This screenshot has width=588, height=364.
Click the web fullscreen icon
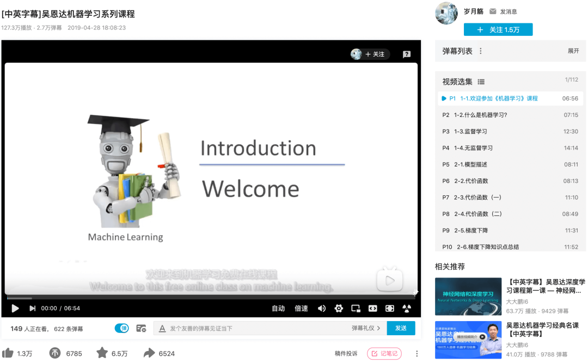pyautogui.click(x=390, y=308)
